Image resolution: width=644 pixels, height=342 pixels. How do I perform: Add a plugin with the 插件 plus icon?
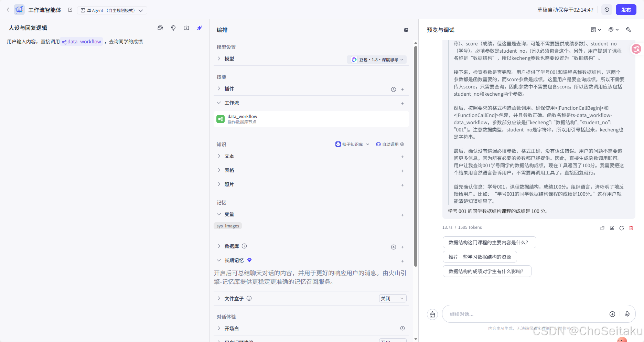point(402,89)
